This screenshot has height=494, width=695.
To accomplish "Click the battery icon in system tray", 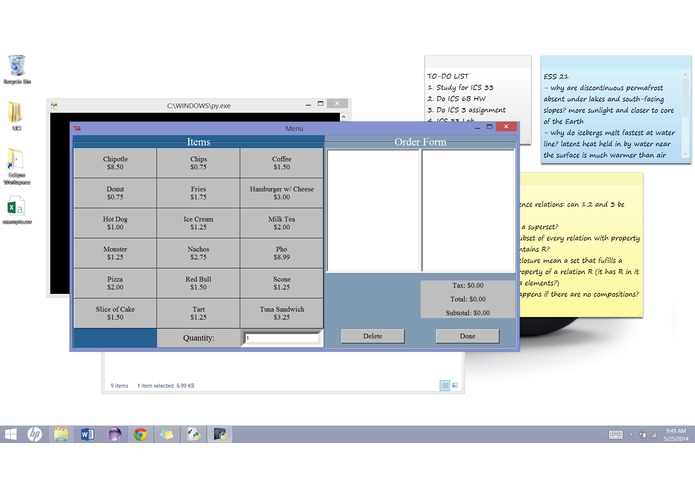I will tap(642, 435).
